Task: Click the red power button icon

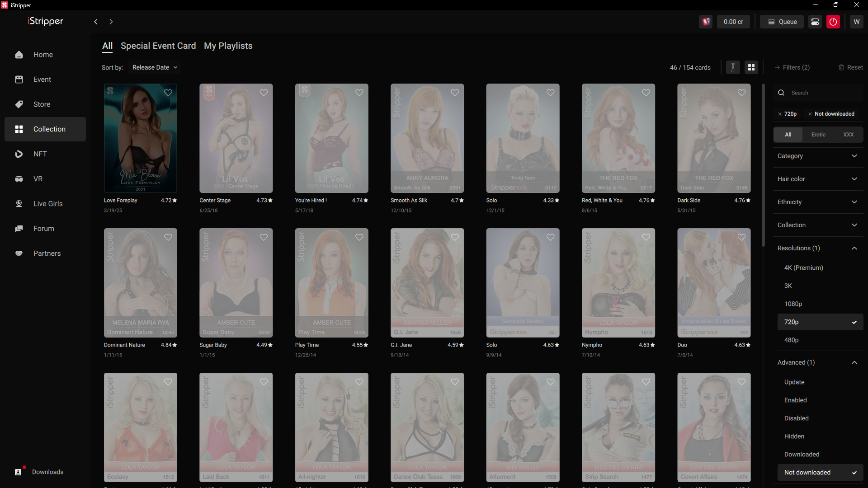Action: coord(833,22)
